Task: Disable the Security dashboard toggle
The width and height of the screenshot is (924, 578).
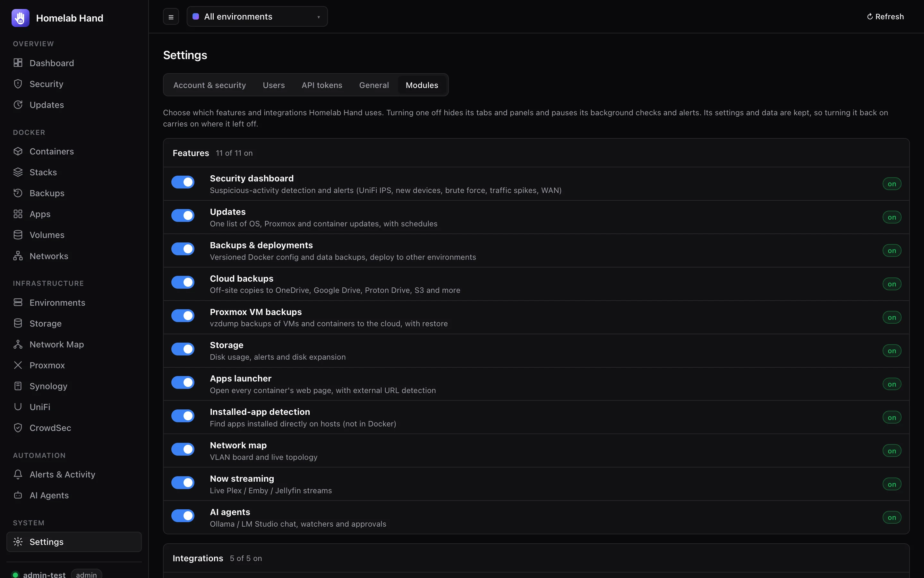Action: tap(183, 182)
